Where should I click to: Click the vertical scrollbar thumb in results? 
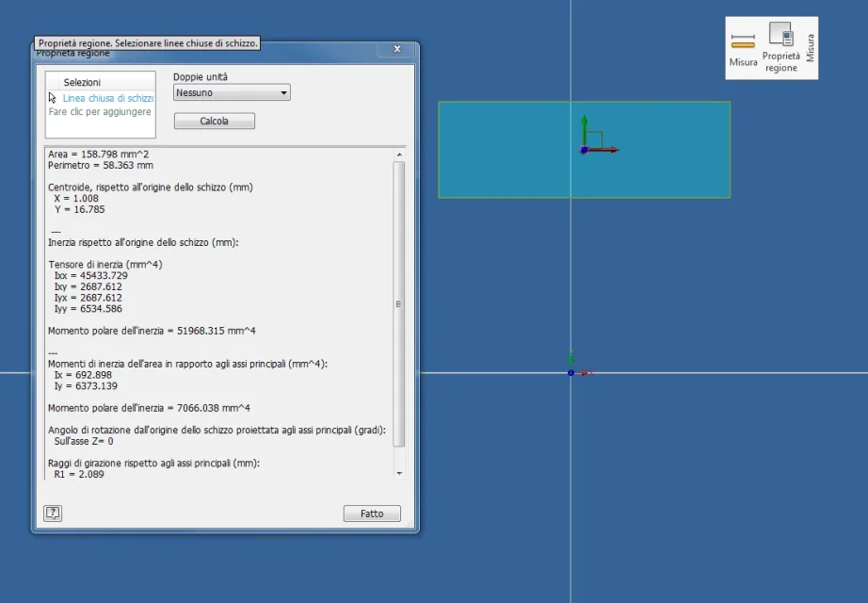398,303
